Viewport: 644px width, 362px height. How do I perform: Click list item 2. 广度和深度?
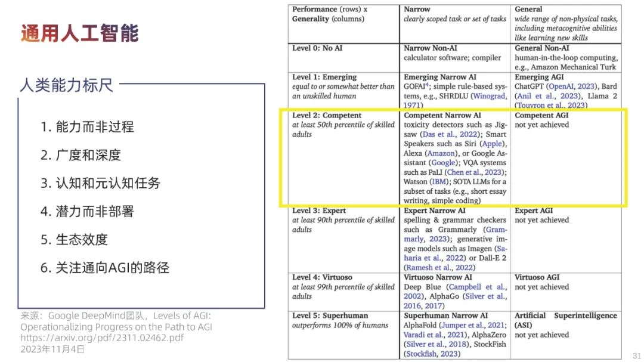[80, 155]
